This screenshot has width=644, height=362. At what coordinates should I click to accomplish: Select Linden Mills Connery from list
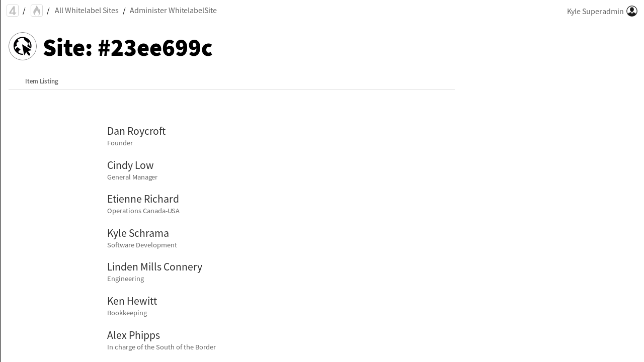pyautogui.click(x=154, y=267)
